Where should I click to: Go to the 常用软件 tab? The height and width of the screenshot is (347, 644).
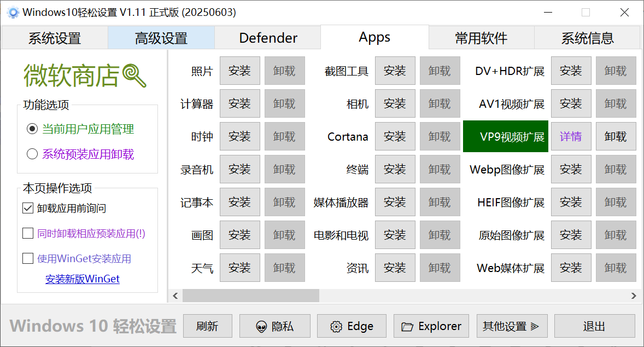(481, 38)
